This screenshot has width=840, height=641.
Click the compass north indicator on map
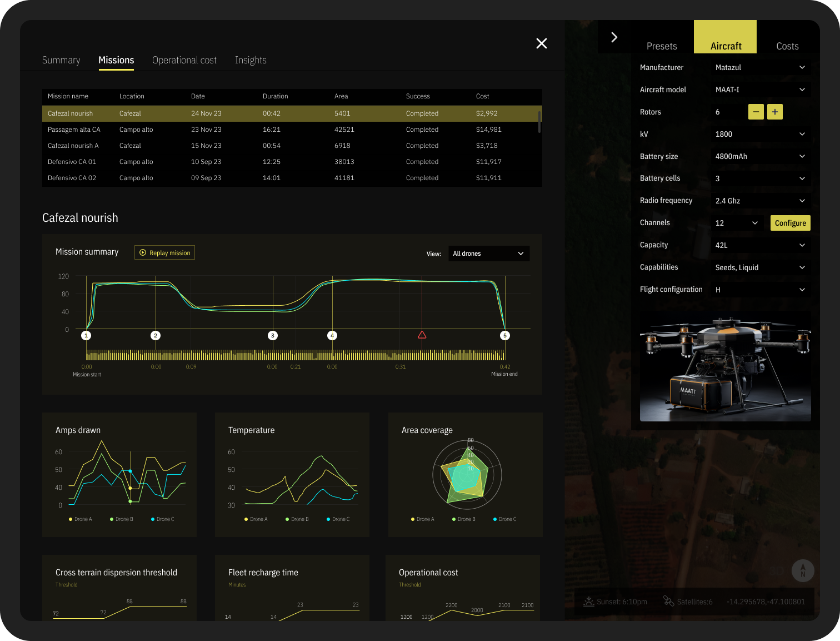(803, 570)
